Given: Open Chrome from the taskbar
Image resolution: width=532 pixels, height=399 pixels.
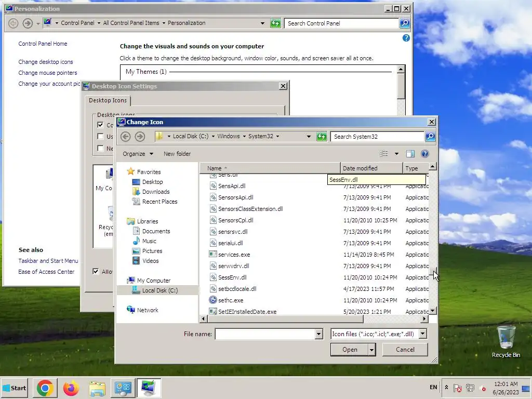Looking at the screenshot, I should [x=45, y=388].
